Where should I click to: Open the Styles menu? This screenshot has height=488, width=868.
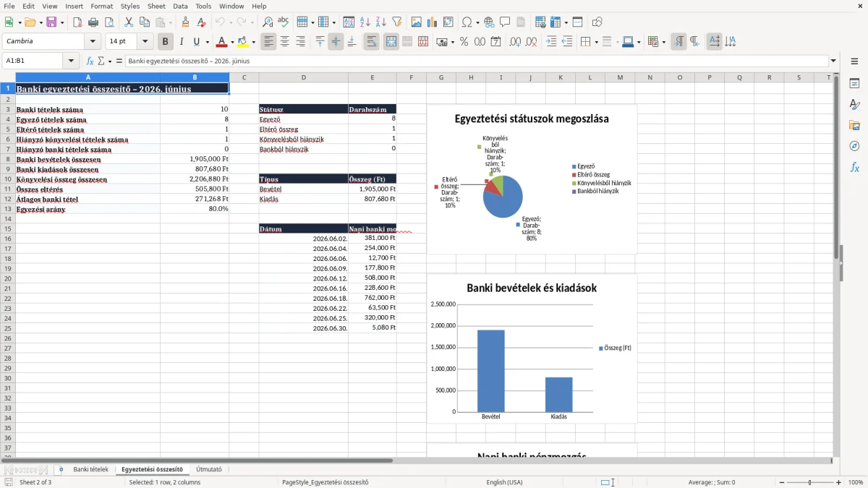coord(130,6)
